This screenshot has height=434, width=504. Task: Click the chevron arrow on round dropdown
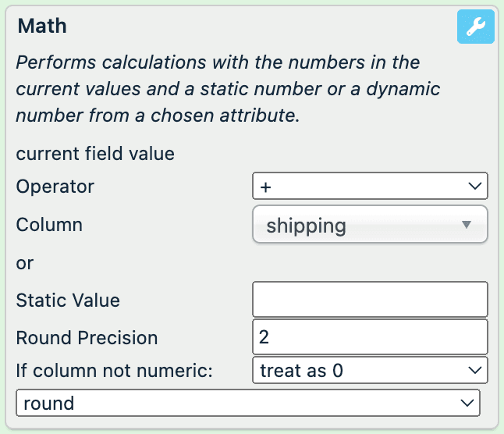(467, 404)
